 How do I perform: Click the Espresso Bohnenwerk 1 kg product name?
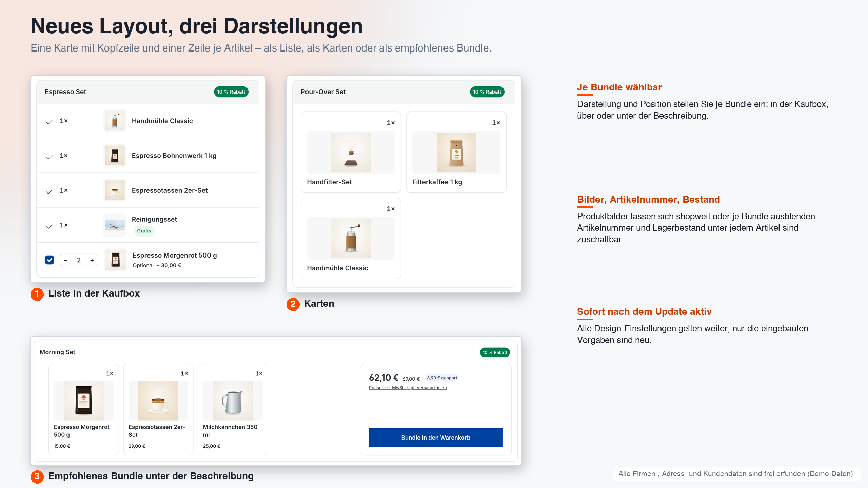[174, 156]
